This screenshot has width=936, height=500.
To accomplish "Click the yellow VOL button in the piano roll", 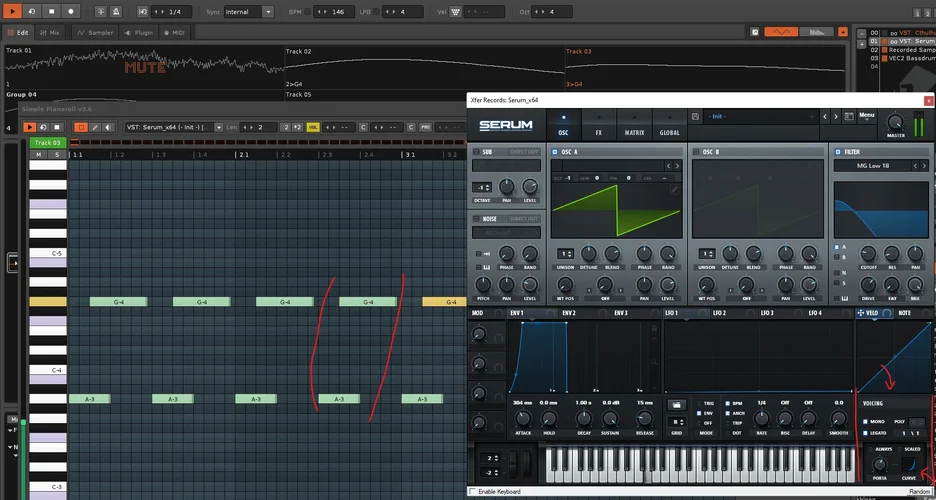I will [x=313, y=127].
